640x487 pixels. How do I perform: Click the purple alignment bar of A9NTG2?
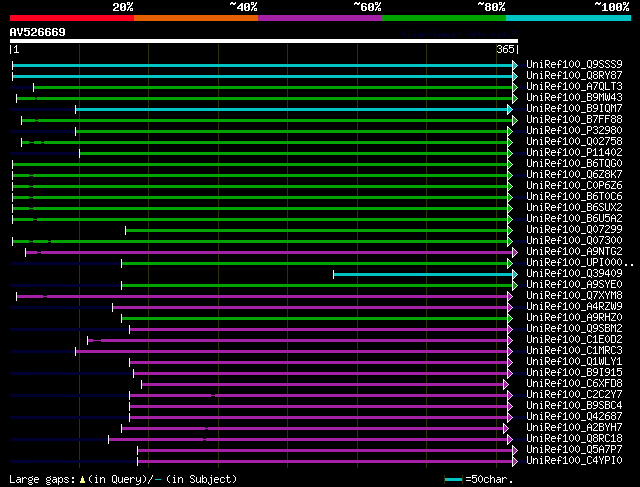[x=271, y=252]
